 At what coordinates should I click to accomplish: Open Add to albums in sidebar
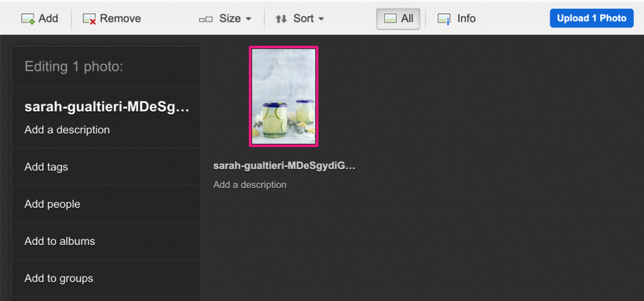(106, 241)
